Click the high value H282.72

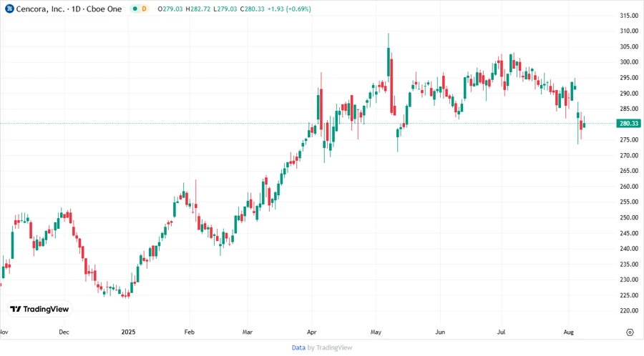197,9
